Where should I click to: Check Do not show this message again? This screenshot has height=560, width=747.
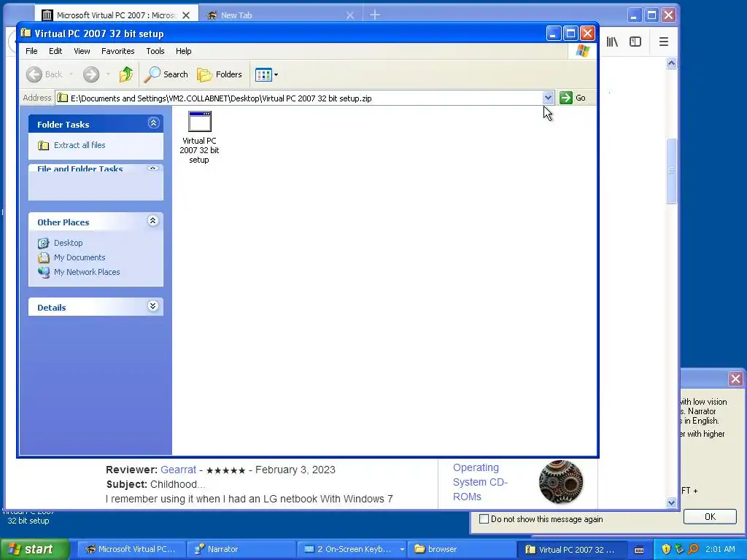coord(484,519)
